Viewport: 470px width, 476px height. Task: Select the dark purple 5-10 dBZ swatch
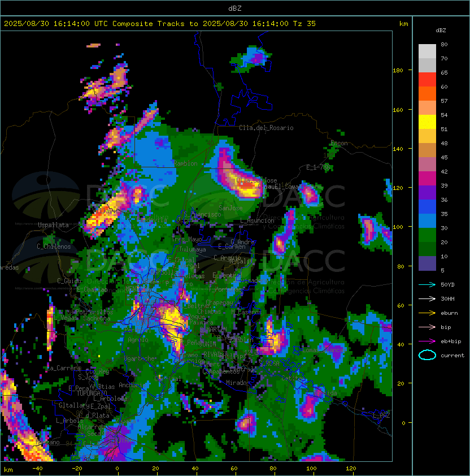427,263
